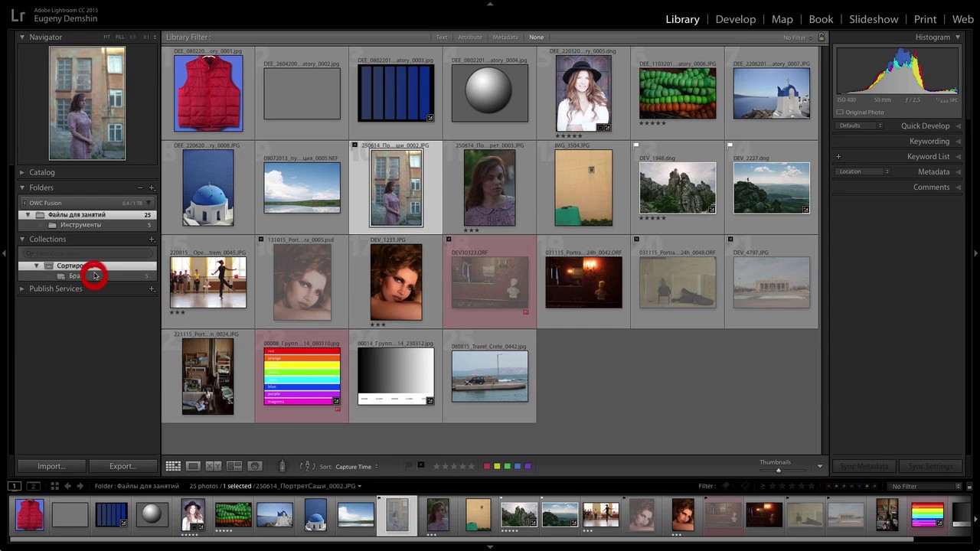Open Compare view (XY) icon

click(x=214, y=466)
